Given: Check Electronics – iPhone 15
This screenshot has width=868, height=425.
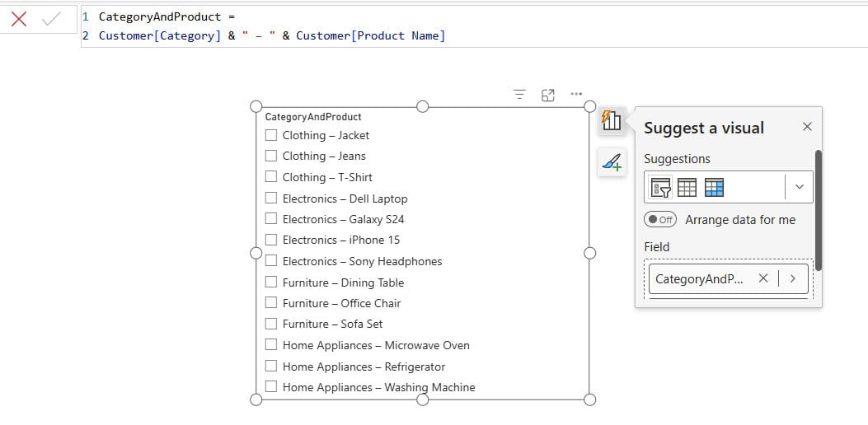Looking at the screenshot, I should coord(270,240).
